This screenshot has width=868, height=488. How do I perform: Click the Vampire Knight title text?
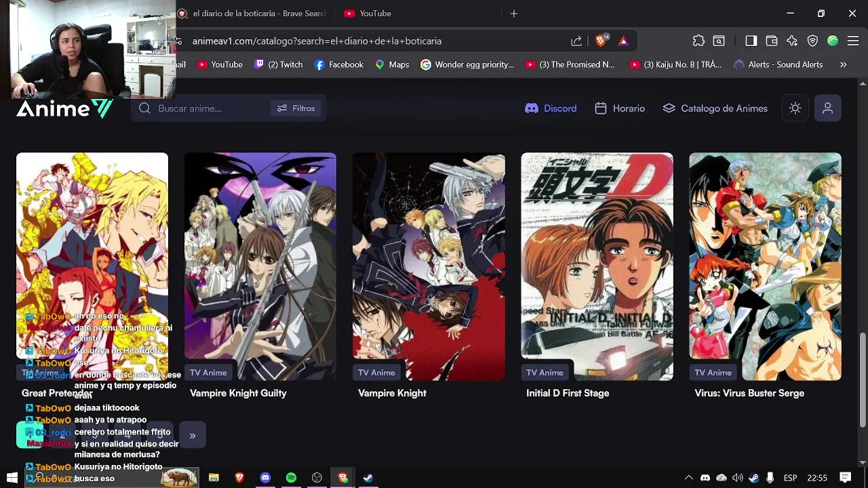tap(392, 393)
